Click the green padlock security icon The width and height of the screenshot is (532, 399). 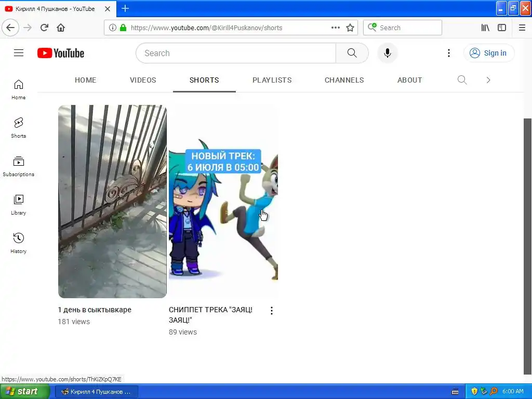(x=123, y=28)
